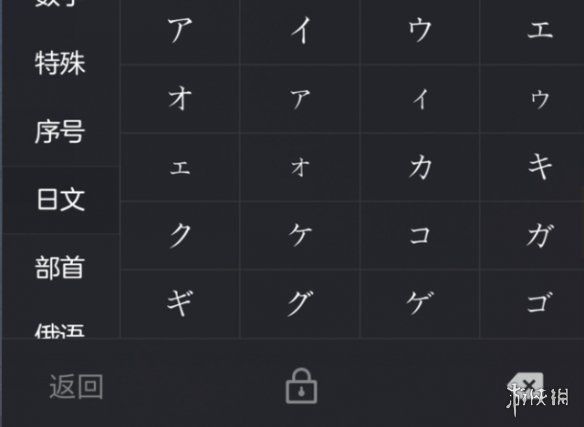Insert the voiced katakana ギ character

[180, 304]
